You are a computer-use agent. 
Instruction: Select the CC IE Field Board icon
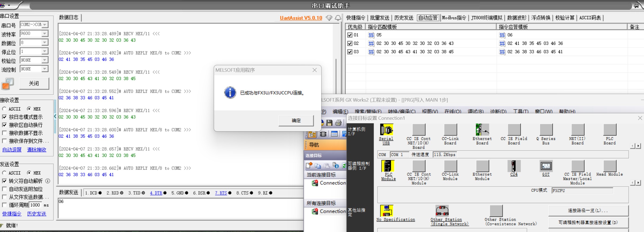pyautogui.click(x=514, y=130)
